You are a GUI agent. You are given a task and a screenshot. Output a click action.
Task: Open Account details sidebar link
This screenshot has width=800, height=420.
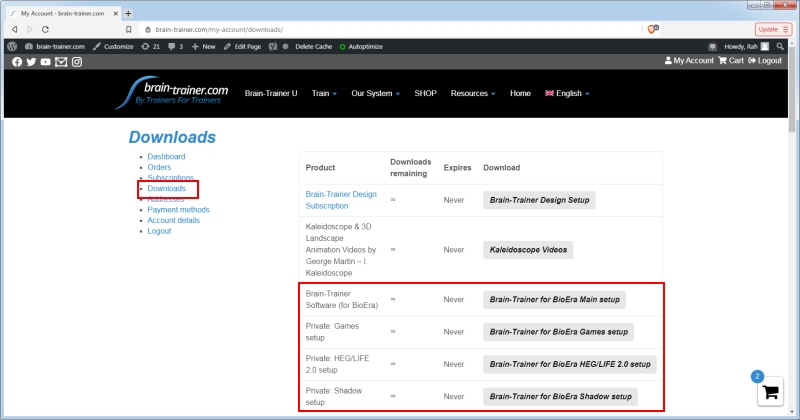point(173,220)
